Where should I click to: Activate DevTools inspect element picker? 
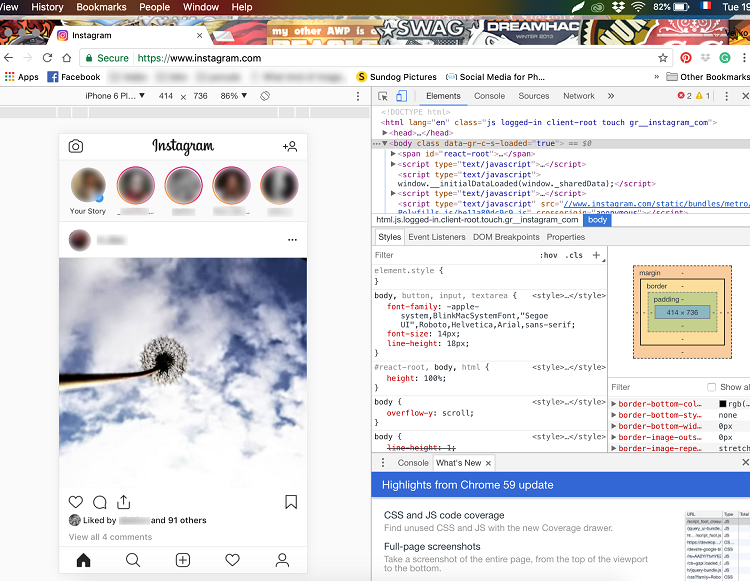point(383,96)
